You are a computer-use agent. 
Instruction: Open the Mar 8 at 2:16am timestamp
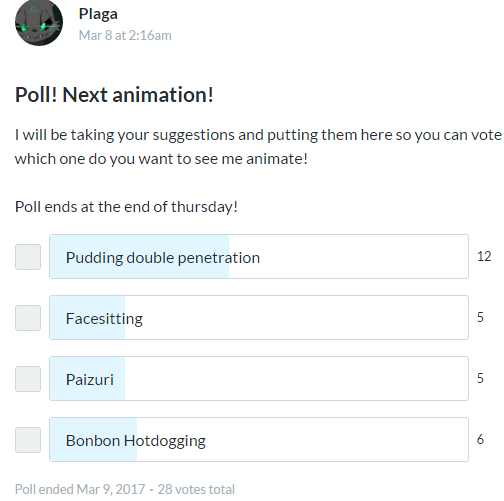coord(125,35)
